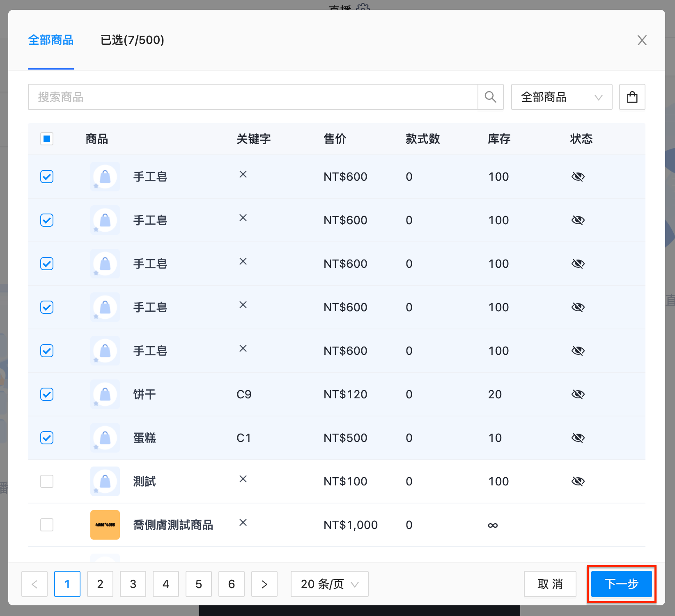Click the hidden-eye status icon for 饼干

coord(578,394)
